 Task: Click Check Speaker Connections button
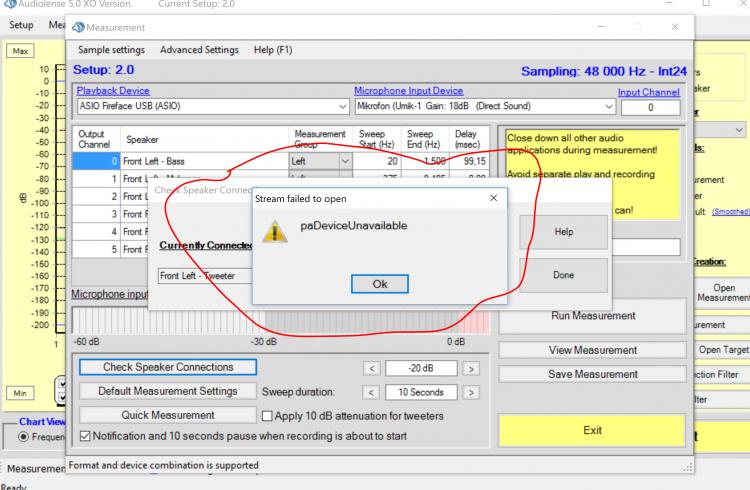pyautogui.click(x=168, y=367)
